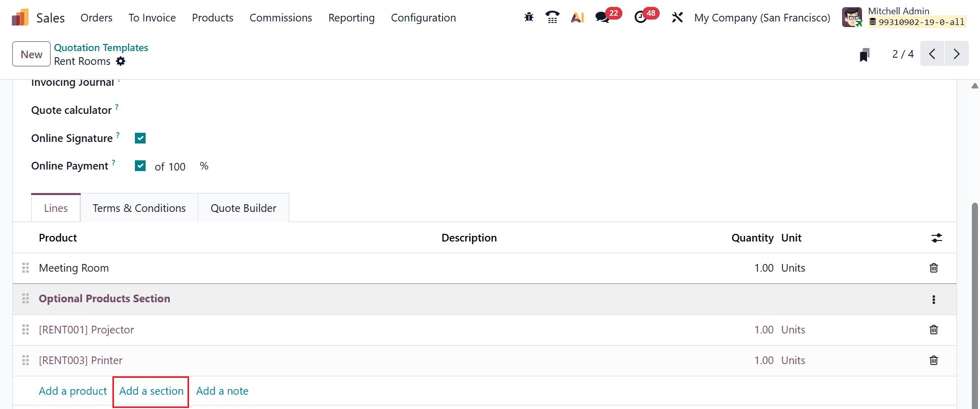Open the optional columns filter icon
The image size is (980, 409).
[x=937, y=238]
